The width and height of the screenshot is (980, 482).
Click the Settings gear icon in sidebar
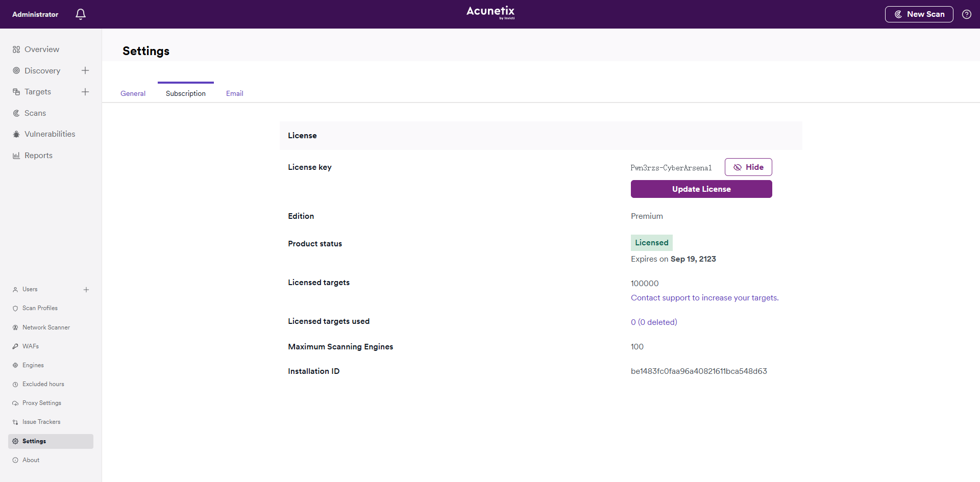tap(15, 441)
